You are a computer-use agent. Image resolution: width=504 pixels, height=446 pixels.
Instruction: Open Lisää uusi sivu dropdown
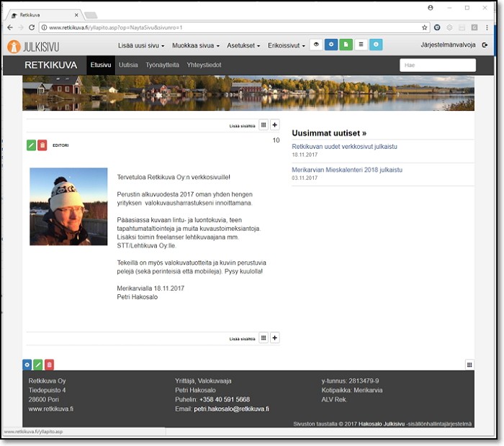(141, 45)
